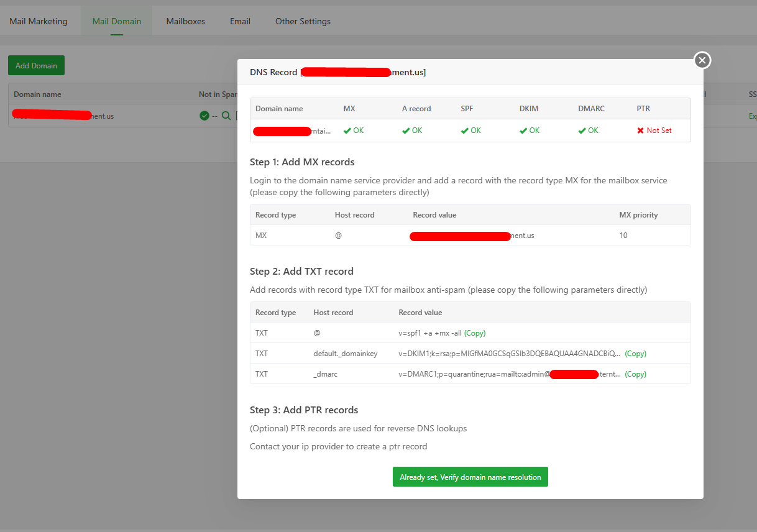
Task: Click the Add Domain button
Action: click(36, 65)
